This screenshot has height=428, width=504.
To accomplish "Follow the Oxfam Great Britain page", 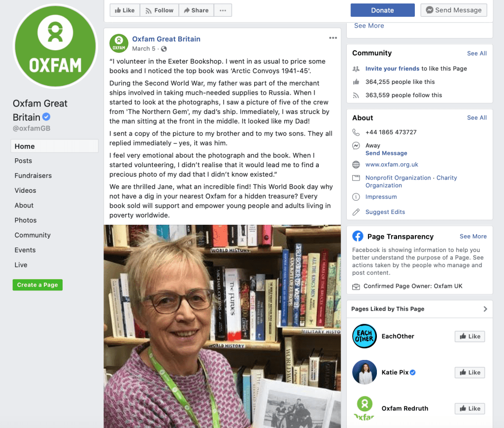I will point(160,10).
